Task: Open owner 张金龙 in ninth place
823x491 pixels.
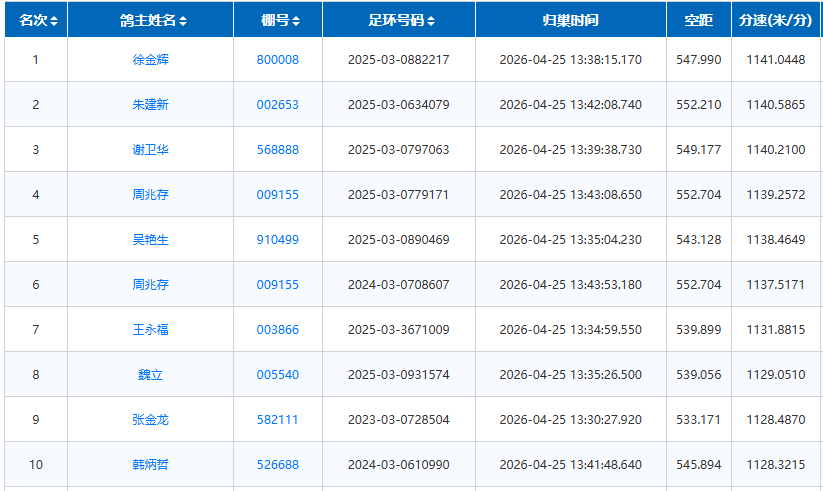Action: pyautogui.click(x=151, y=420)
